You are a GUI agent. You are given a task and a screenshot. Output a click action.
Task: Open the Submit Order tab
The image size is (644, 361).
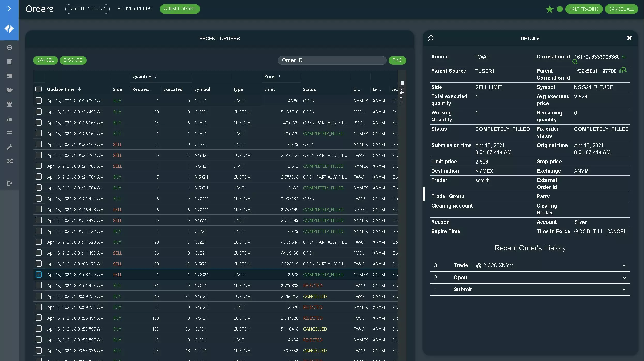point(180,9)
